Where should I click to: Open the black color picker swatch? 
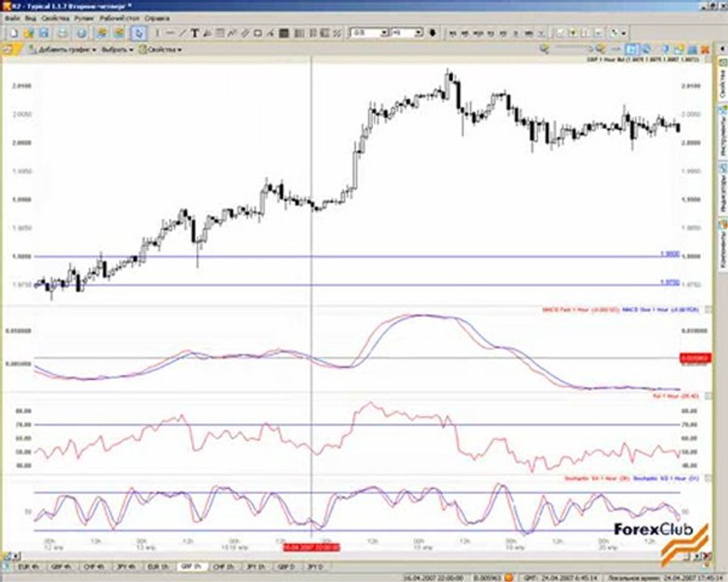point(432,33)
